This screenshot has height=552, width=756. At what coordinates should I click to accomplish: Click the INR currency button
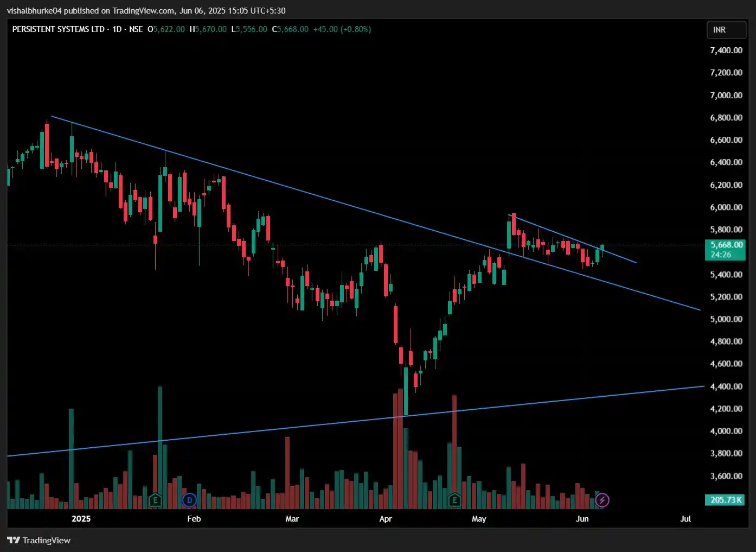click(x=726, y=30)
